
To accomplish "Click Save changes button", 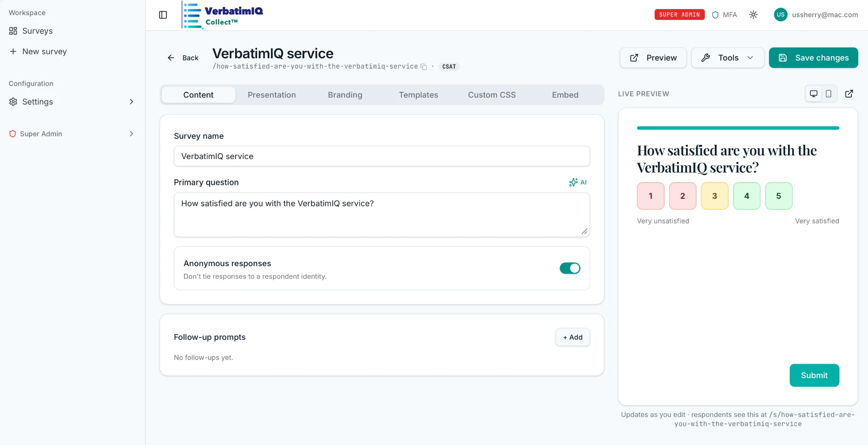I will tap(813, 58).
